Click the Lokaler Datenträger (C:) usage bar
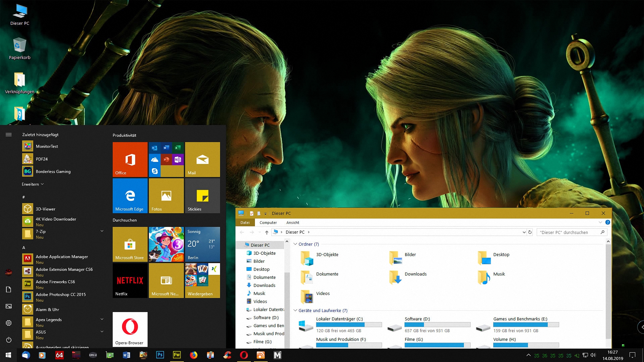Image resolution: width=644 pixels, height=362 pixels. (x=349, y=324)
